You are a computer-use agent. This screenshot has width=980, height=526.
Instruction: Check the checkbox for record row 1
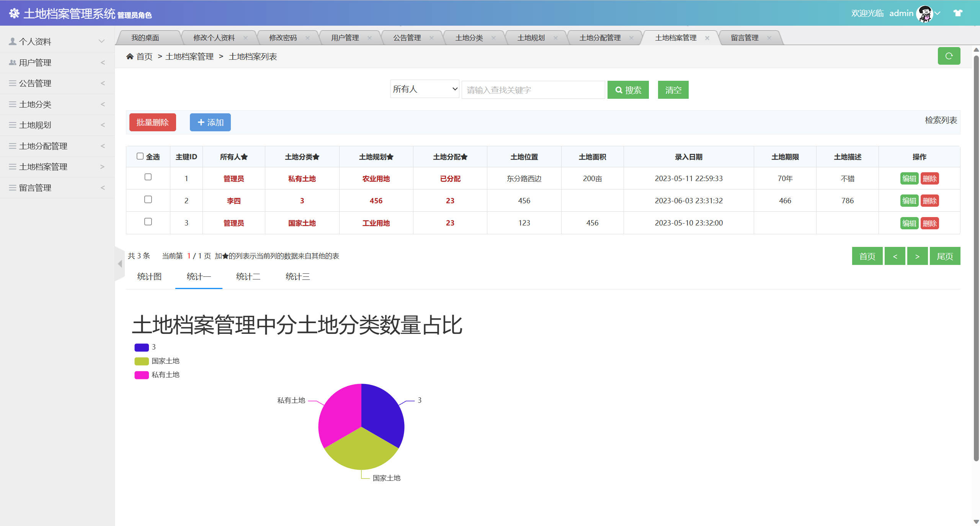pyautogui.click(x=148, y=177)
